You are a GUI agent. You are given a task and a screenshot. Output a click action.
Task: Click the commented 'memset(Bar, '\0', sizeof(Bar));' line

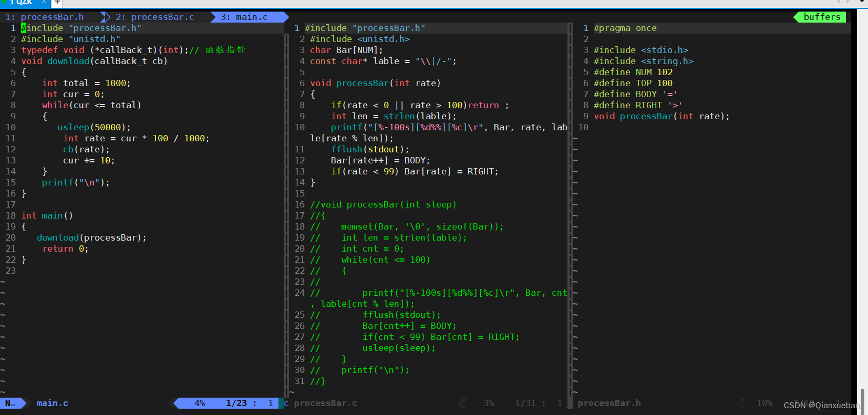(423, 226)
